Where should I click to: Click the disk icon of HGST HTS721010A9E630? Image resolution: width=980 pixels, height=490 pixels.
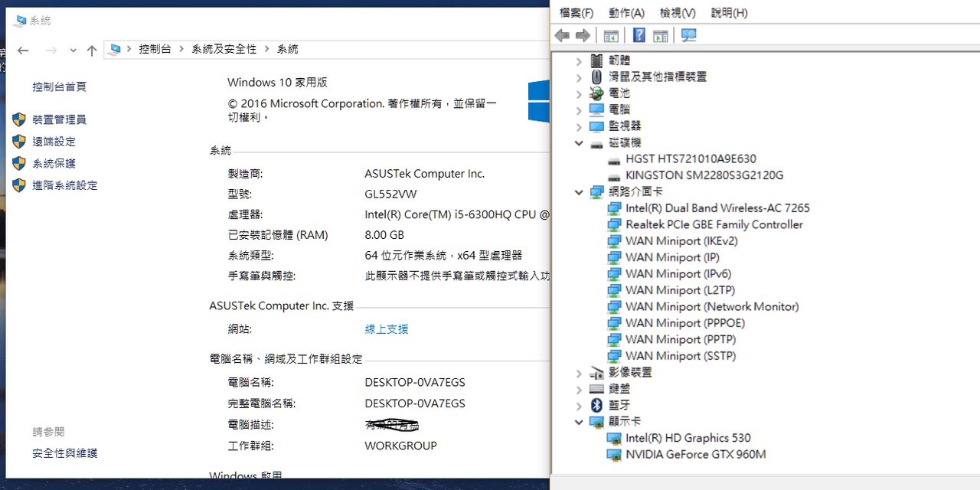tap(614, 160)
